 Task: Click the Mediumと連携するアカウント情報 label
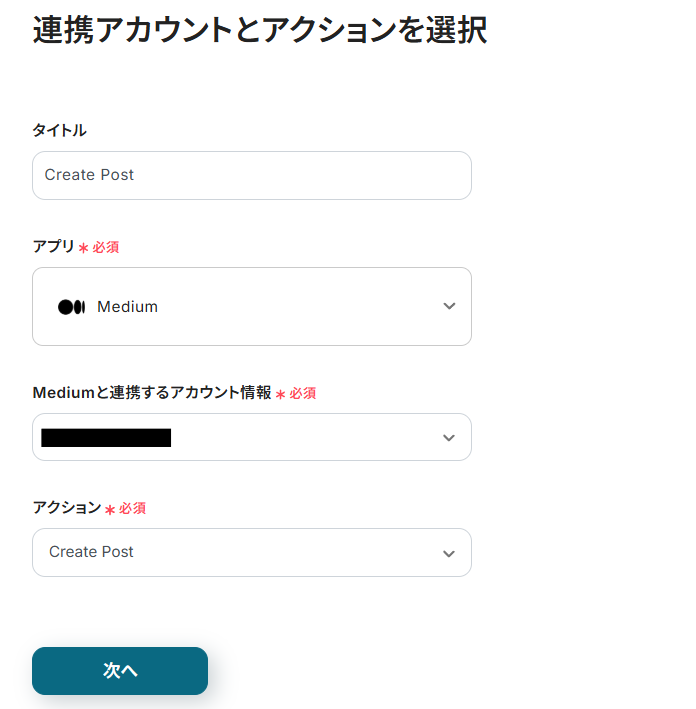pos(151,393)
